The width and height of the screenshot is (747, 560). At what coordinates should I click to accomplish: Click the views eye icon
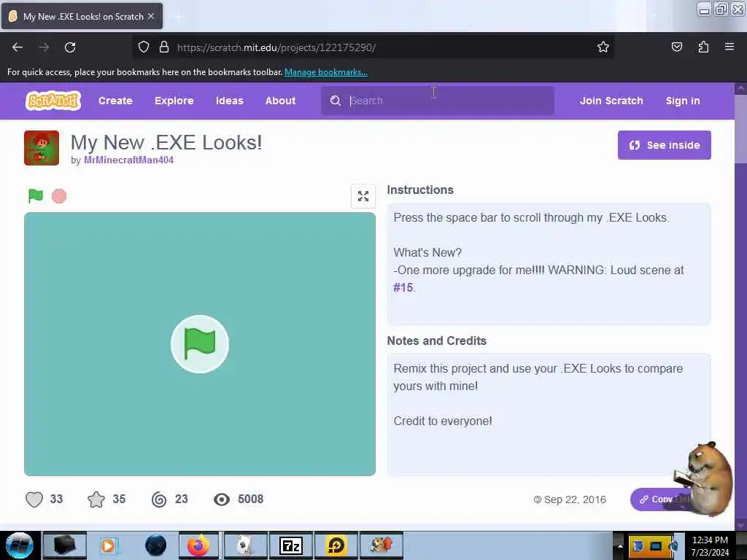click(x=222, y=499)
